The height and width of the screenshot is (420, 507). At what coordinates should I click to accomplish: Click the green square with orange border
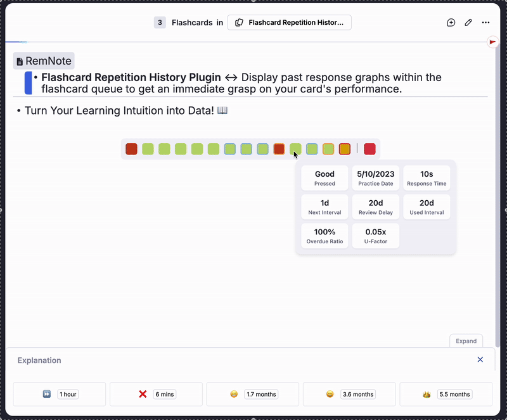tap(328, 149)
